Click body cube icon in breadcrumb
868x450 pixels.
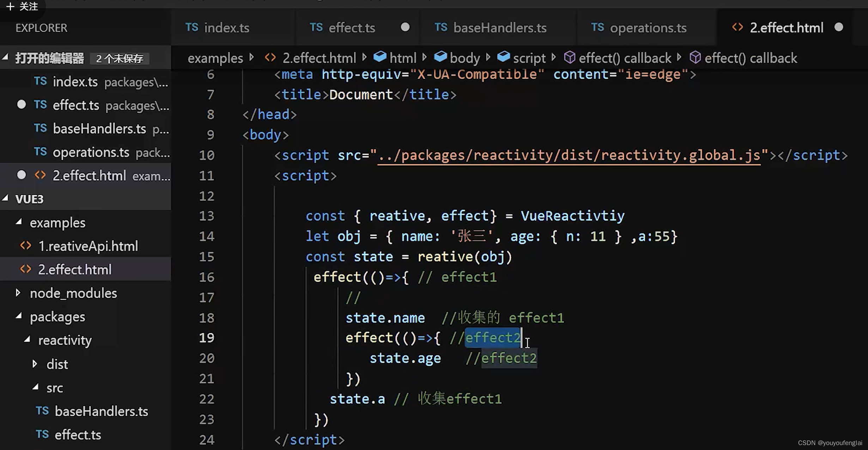[x=440, y=57]
